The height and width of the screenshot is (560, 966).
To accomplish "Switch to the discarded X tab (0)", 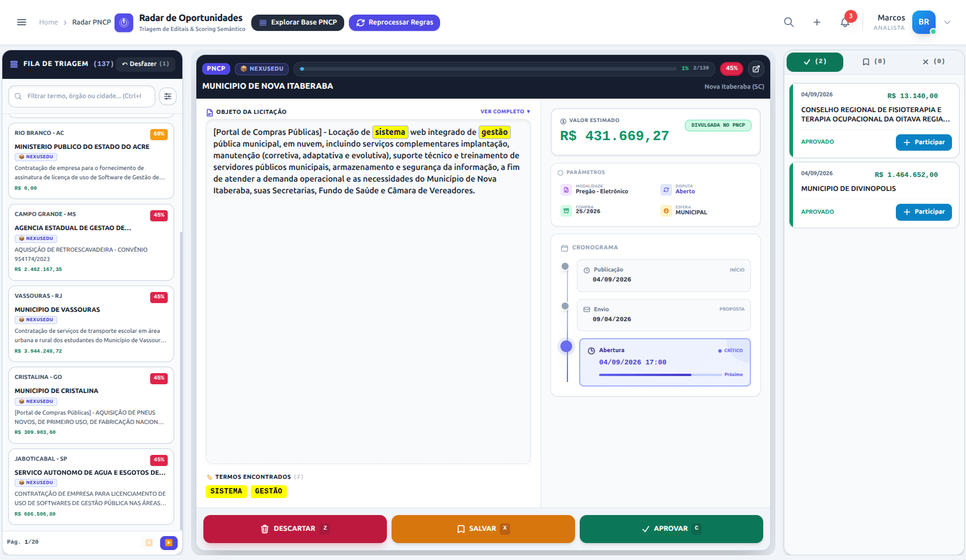I will [x=933, y=62].
